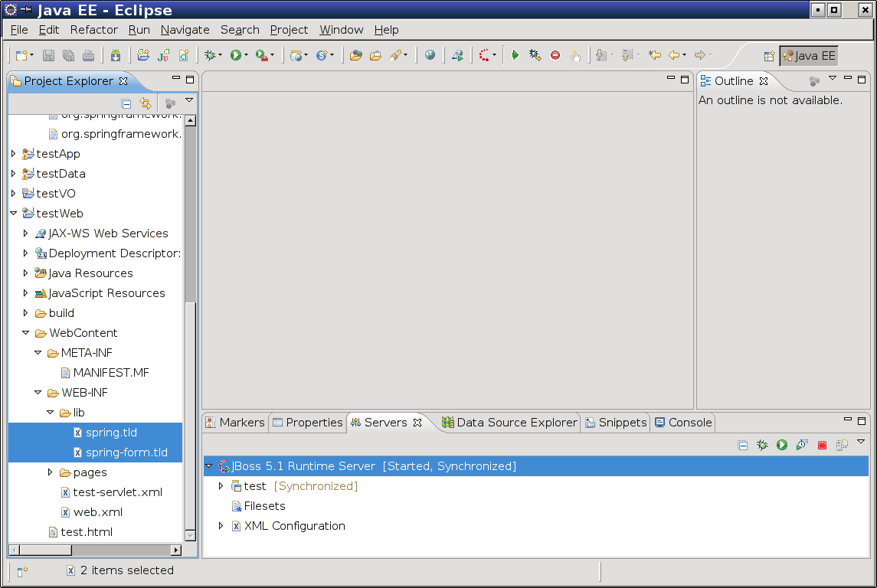Select the Java EE perspective button

click(x=809, y=56)
